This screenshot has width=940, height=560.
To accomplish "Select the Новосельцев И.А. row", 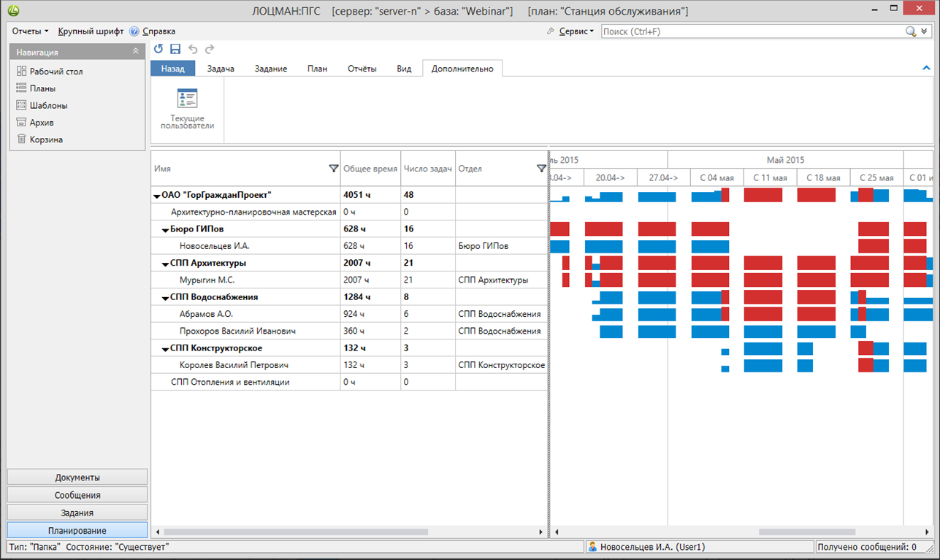I will tap(349, 246).
